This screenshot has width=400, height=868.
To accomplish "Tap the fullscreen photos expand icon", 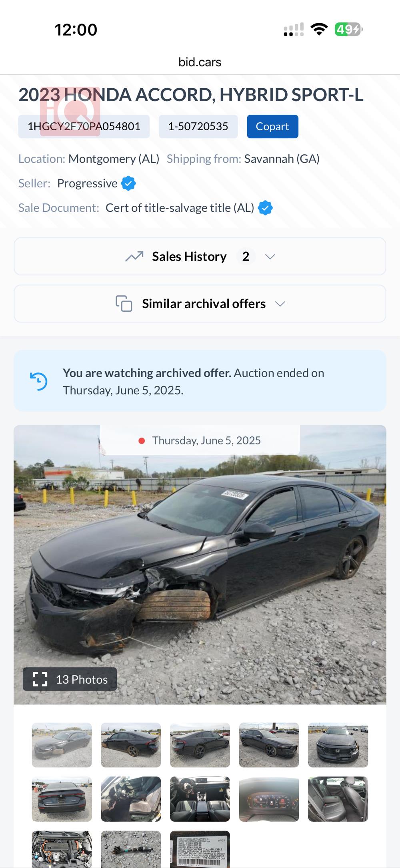I will tap(40, 679).
